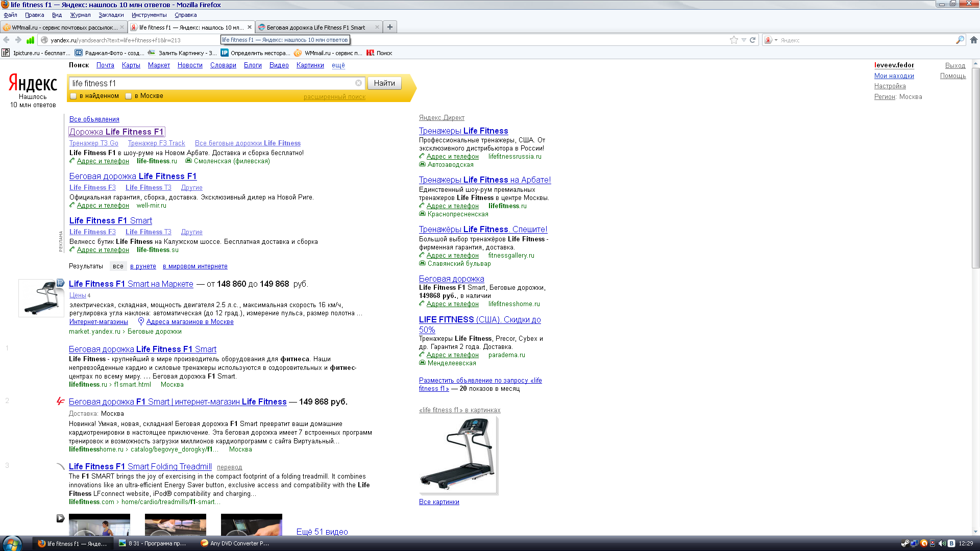Click the video play icon beside the video thumbnails

coord(60,518)
